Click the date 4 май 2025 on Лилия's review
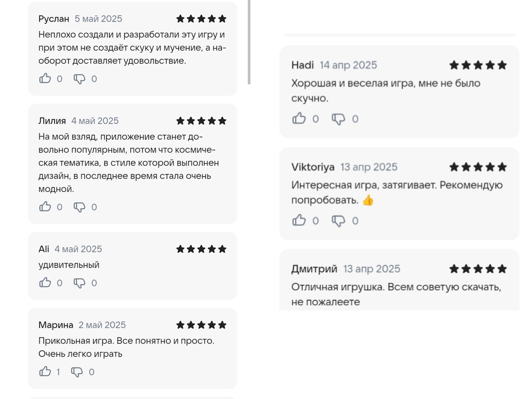 click(95, 121)
